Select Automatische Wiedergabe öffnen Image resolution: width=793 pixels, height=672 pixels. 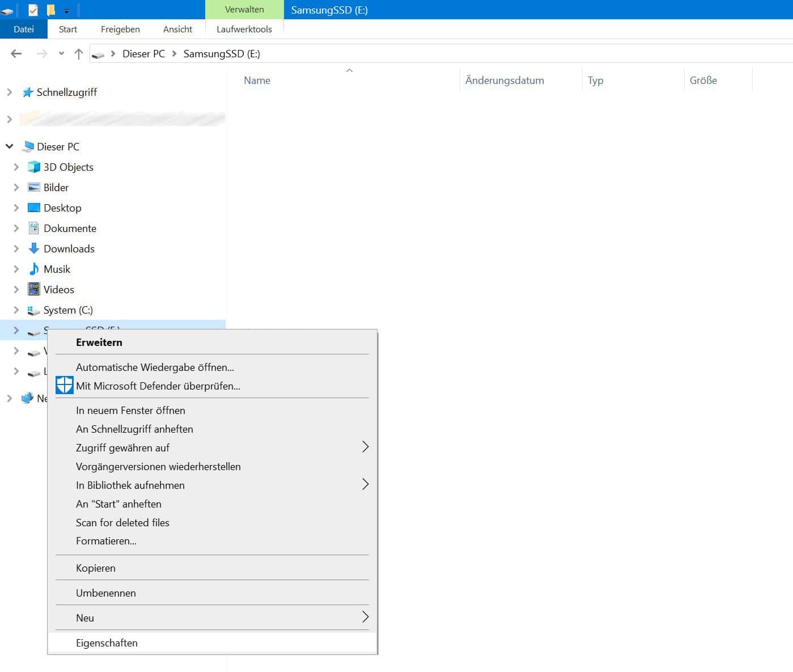[x=213, y=367]
